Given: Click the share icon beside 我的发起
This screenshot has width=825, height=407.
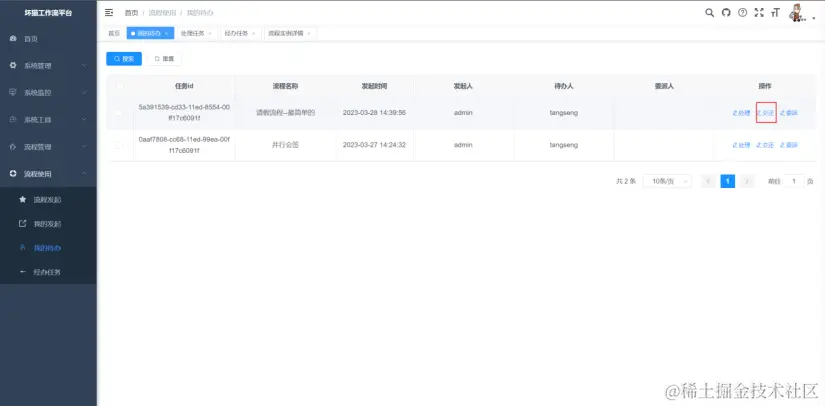Looking at the screenshot, I should (x=23, y=224).
